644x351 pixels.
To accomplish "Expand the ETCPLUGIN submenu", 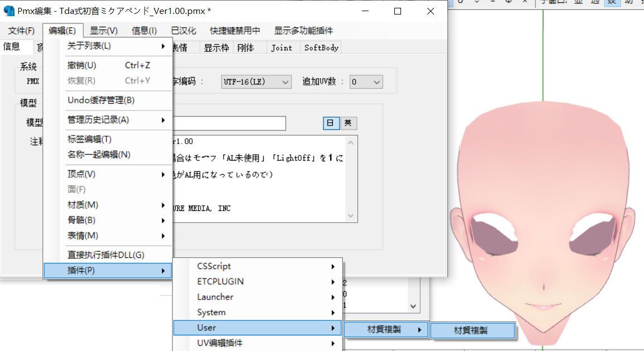I will point(257,282).
